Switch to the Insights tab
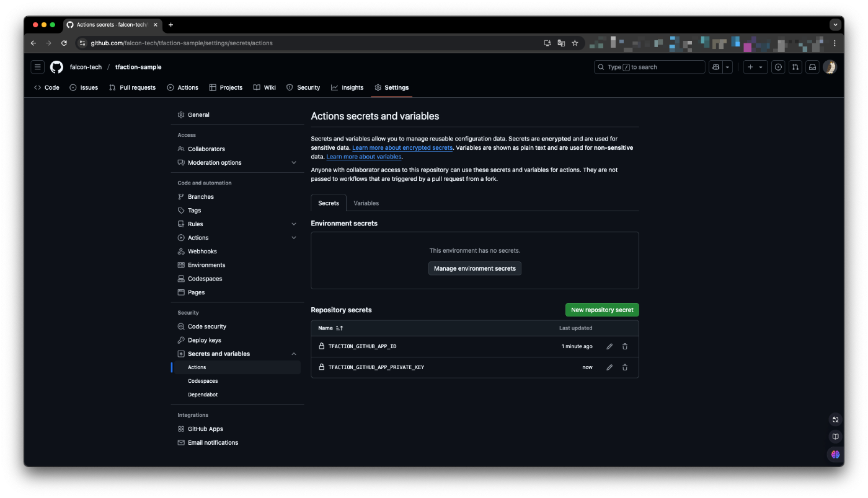This screenshot has width=868, height=498. tap(347, 87)
